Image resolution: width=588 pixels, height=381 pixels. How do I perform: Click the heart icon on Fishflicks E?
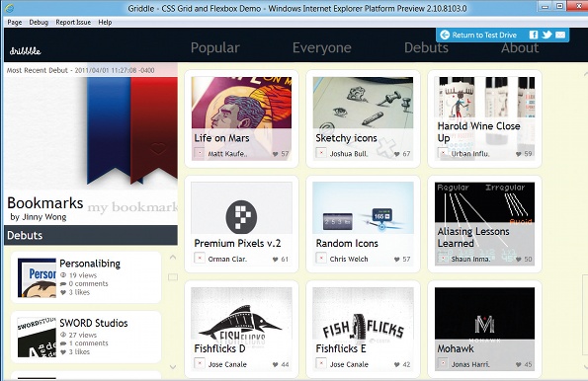click(x=396, y=364)
